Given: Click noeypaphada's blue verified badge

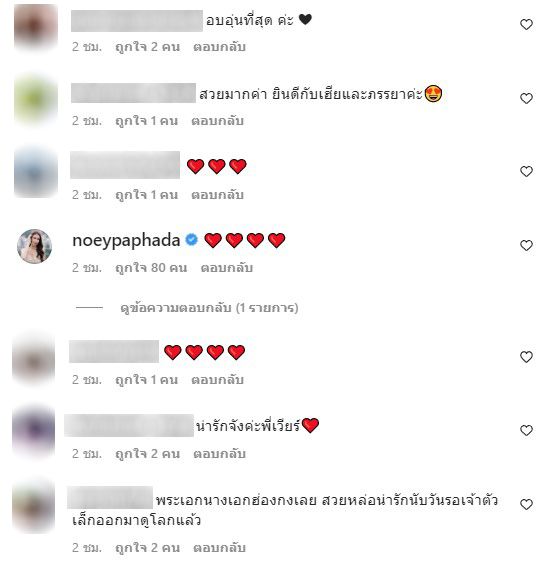Looking at the screenshot, I should 191,239.
